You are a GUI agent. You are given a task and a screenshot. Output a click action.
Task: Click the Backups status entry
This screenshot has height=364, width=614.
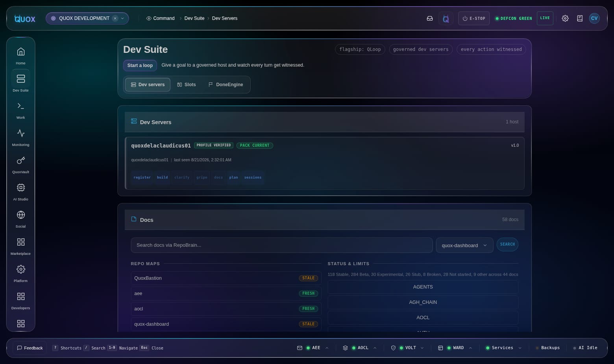coord(547,348)
